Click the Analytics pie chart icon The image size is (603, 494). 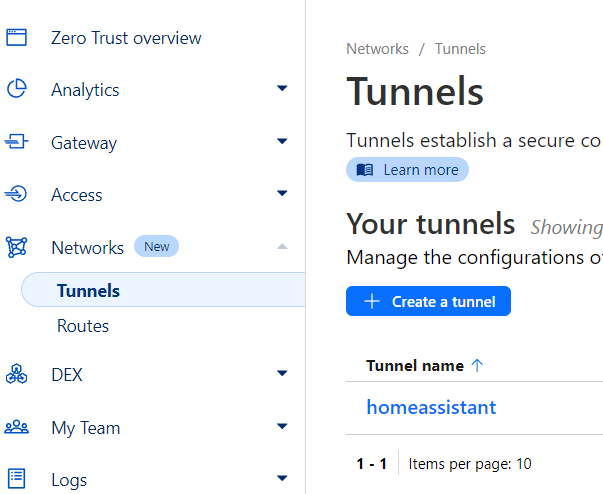click(x=16, y=90)
